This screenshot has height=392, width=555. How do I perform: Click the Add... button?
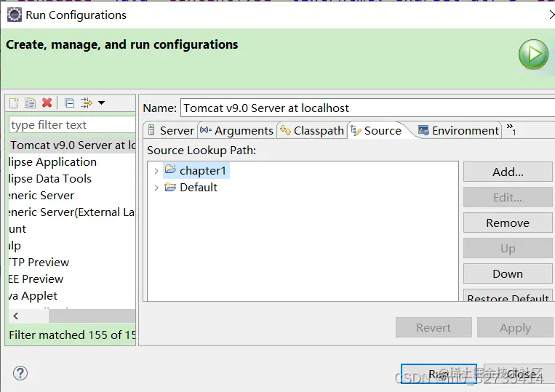coord(508,172)
